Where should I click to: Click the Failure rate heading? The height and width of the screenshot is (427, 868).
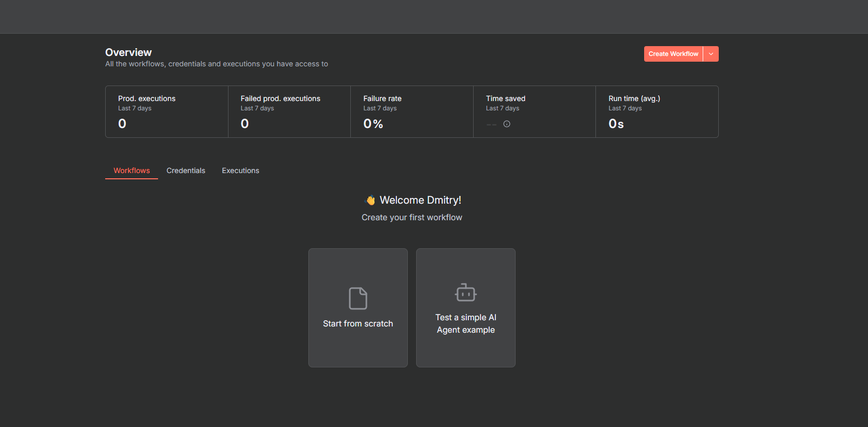click(x=382, y=98)
